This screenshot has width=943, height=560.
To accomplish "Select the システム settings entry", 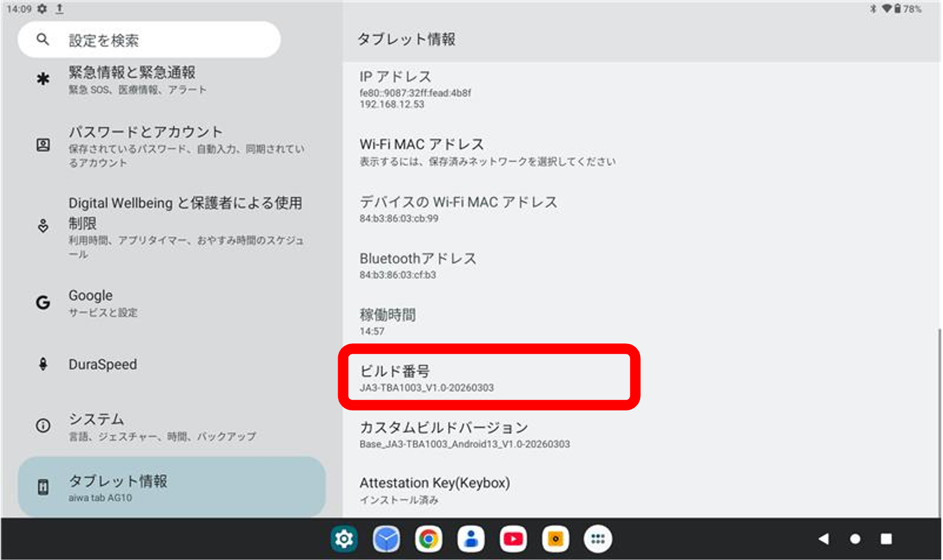I will [150, 426].
